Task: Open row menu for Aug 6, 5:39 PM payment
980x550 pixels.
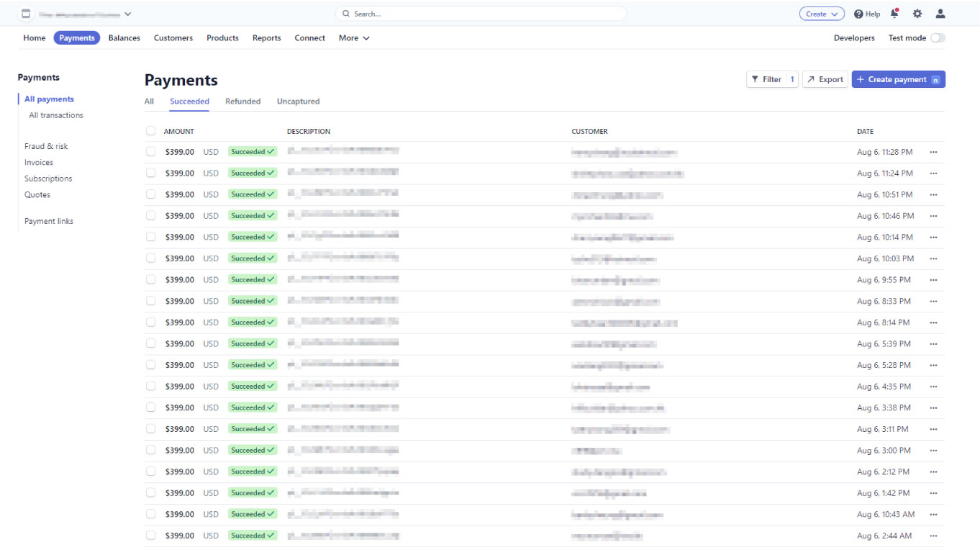Action: pos(933,344)
